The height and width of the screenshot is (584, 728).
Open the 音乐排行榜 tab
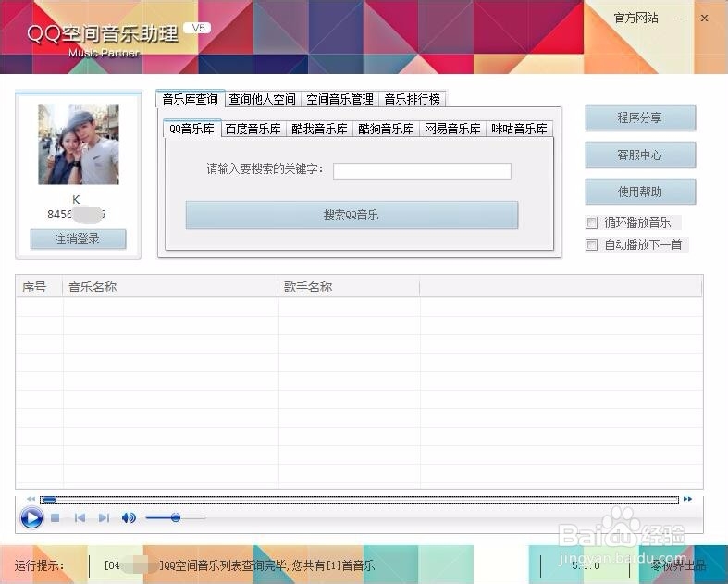coord(413,99)
